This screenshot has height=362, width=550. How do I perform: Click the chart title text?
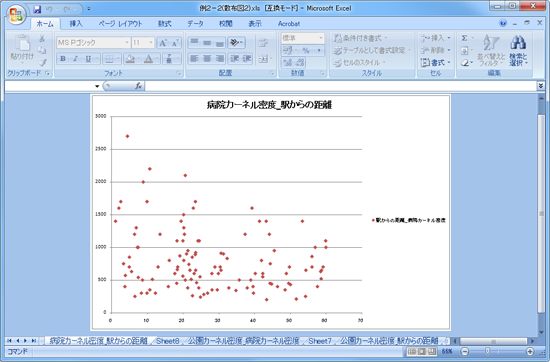269,105
